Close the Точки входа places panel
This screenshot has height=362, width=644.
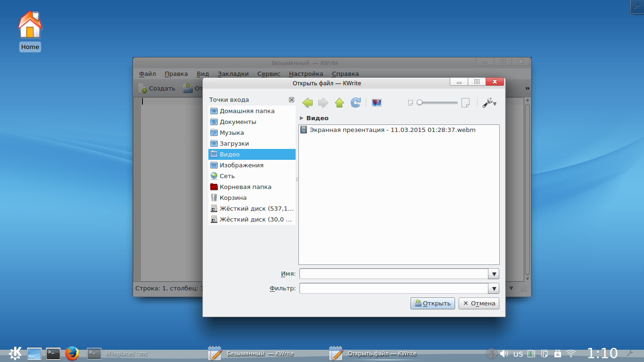(x=291, y=100)
